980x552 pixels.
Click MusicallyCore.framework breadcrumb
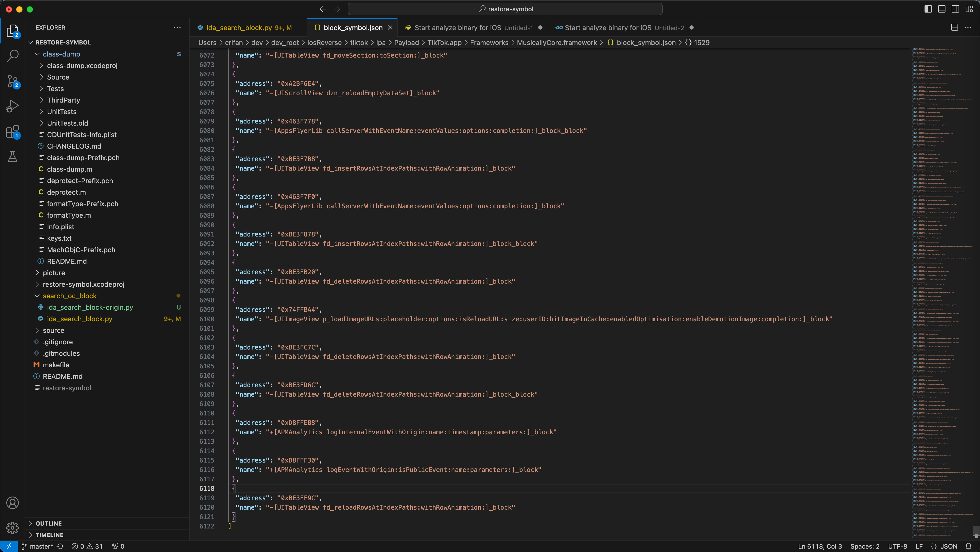[x=556, y=43]
